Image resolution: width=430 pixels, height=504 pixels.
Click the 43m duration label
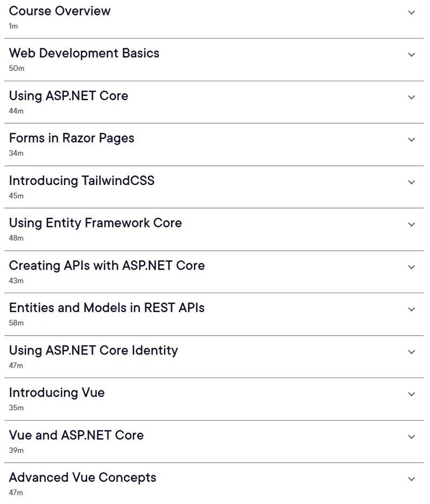click(16, 281)
